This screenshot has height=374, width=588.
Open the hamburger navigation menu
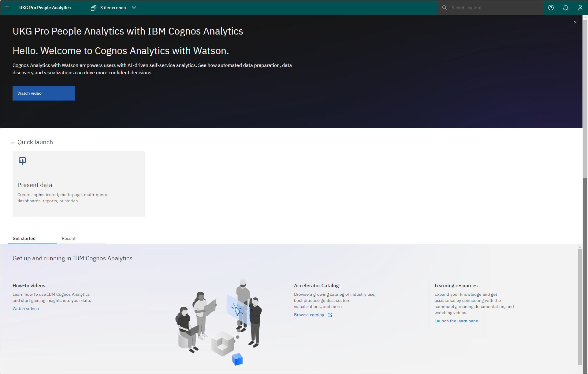[x=7, y=8]
